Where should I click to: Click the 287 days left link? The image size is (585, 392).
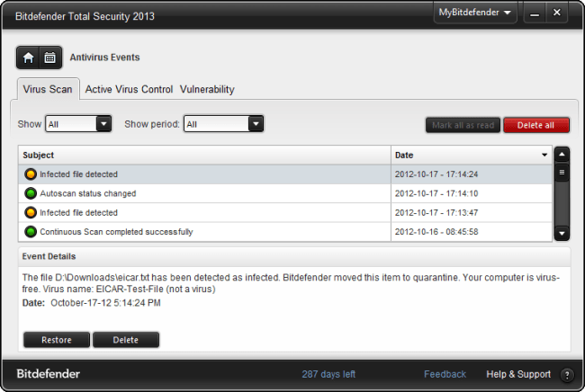[x=328, y=374]
